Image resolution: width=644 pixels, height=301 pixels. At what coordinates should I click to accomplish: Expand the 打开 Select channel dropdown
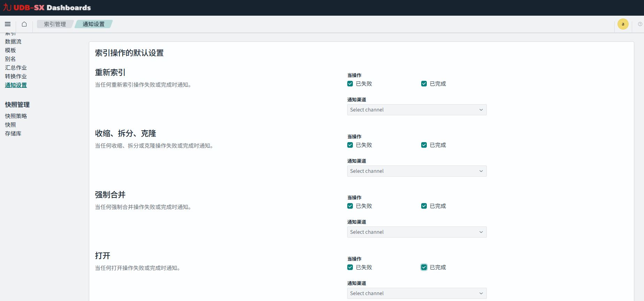pyautogui.click(x=417, y=293)
